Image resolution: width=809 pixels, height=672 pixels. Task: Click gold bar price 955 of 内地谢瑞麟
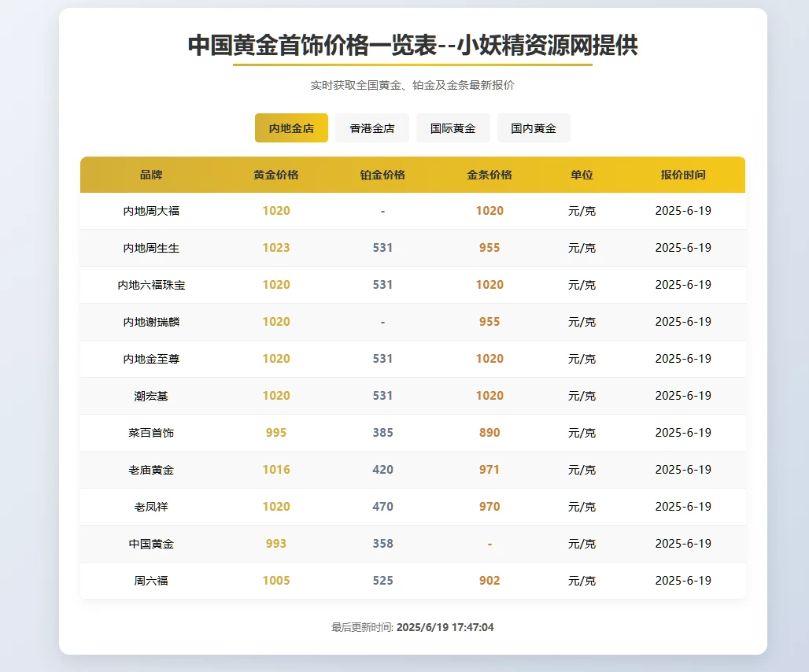point(489,322)
